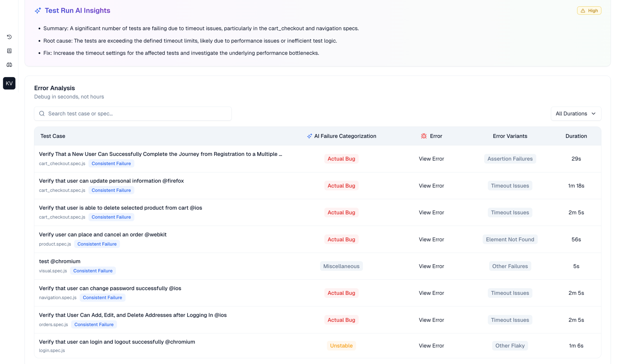
Task: Click the Unstable badge on login.spec.js row
Action: tap(341, 345)
